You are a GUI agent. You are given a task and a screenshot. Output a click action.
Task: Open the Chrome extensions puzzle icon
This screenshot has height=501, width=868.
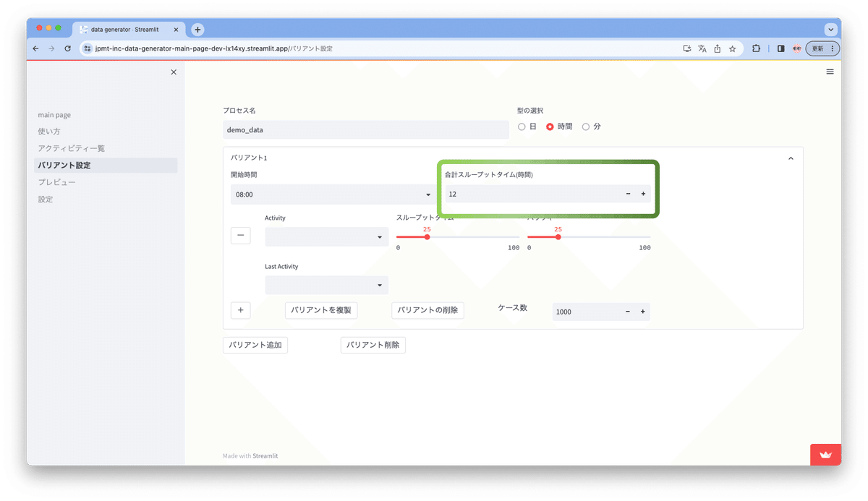pos(756,48)
